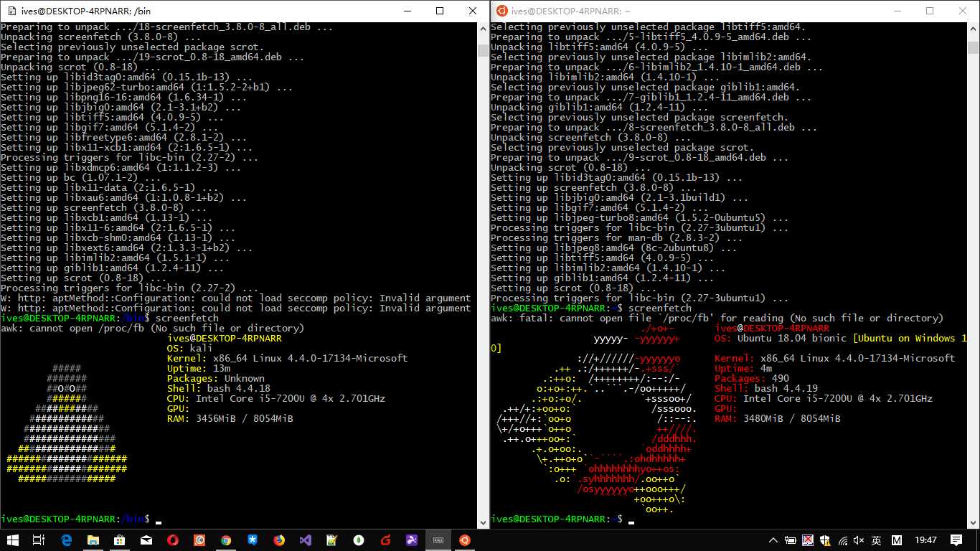
Task: Open the green circle app on the taskbar
Action: (359, 540)
